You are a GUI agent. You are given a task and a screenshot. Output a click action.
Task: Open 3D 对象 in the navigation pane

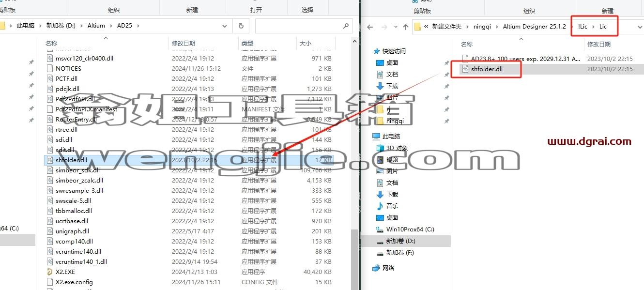tap(397, 148)
